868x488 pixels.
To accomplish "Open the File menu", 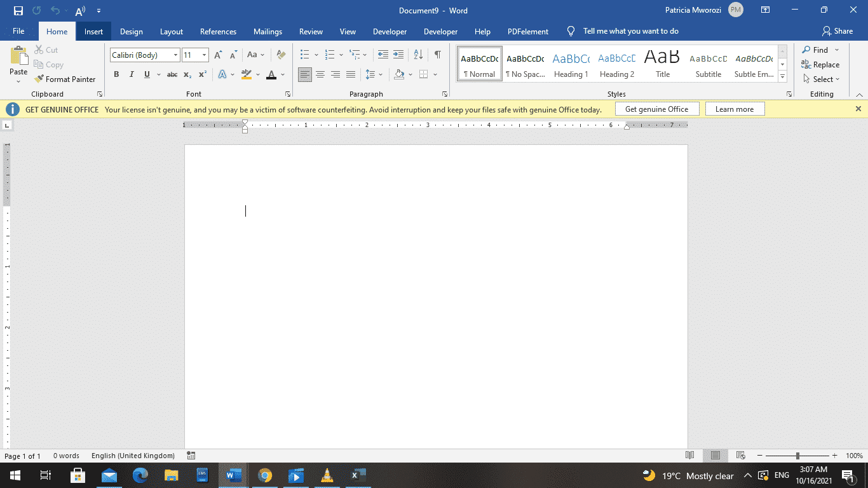I will 18,30.
